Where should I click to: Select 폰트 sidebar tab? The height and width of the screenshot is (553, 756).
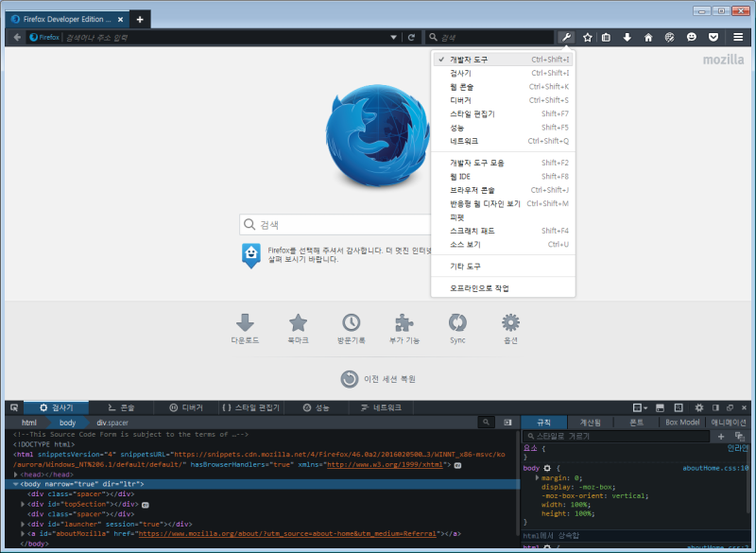pos(636,423)
